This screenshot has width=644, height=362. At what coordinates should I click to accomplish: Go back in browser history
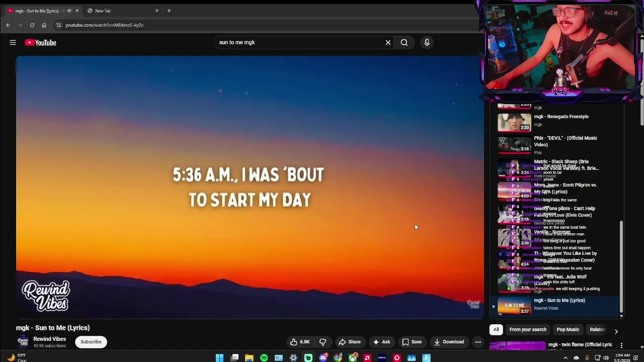click(8, 25)
